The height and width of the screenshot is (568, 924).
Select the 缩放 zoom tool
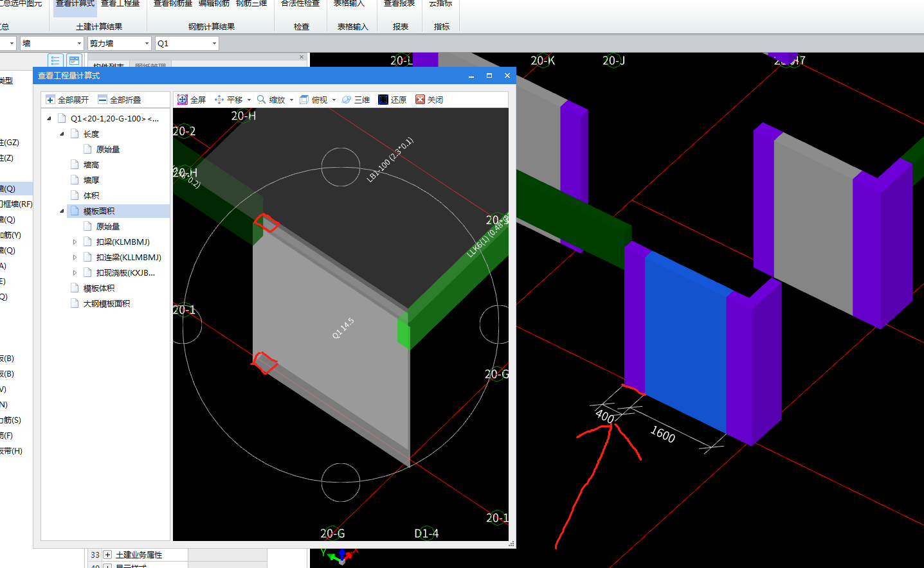click(271, 100)
